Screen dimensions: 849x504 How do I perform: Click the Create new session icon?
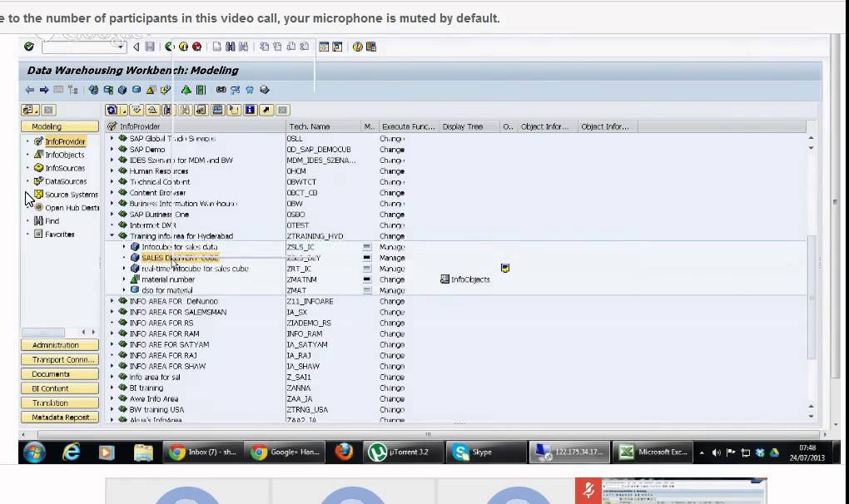pyautogui.click(x=324, y=47)
